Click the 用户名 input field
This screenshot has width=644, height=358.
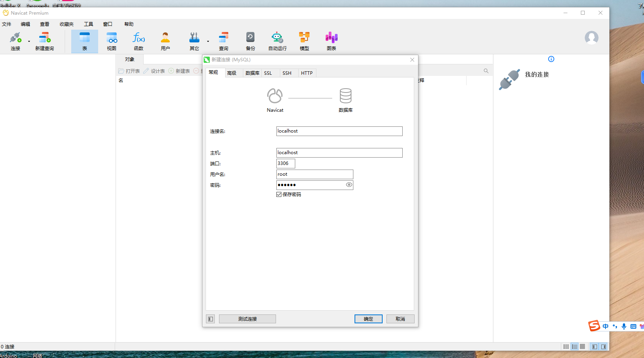coord(314,174)
